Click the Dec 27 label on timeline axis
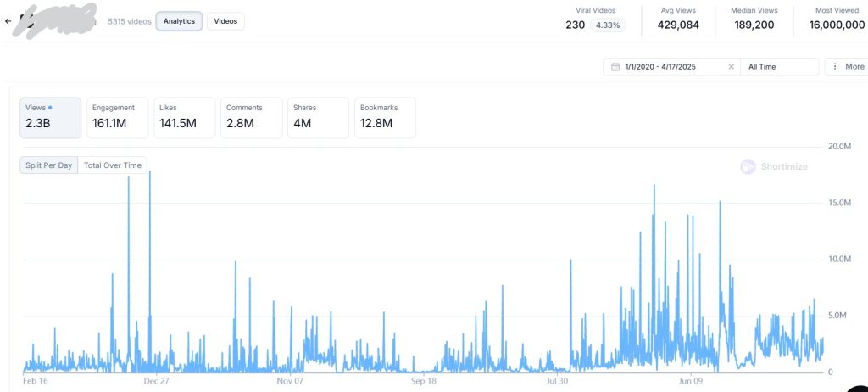 [156, 382]
